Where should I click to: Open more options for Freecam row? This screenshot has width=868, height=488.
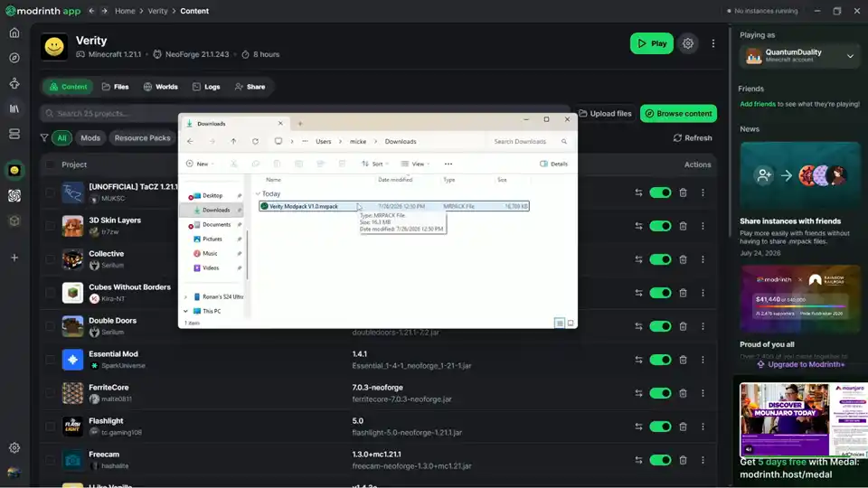coord(703,460)
